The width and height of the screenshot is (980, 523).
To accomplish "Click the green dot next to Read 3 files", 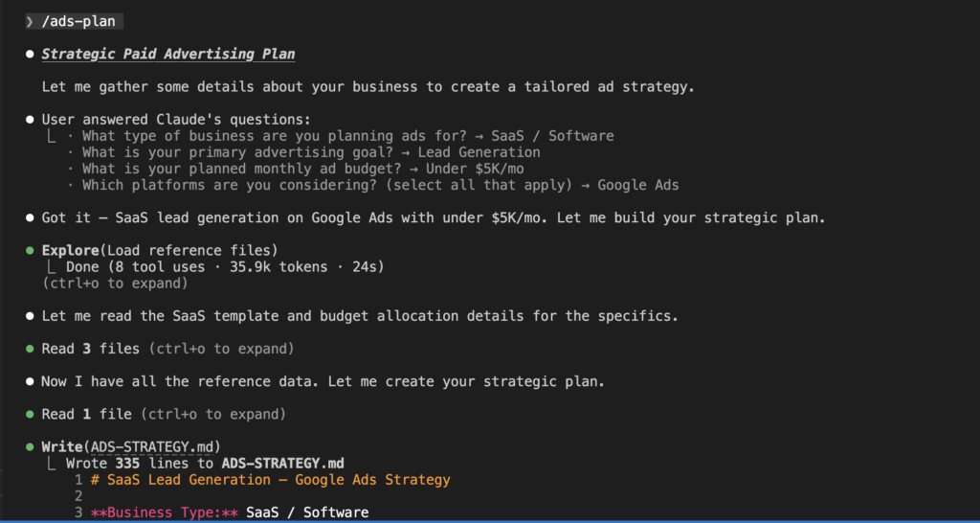I will point(31,349).
